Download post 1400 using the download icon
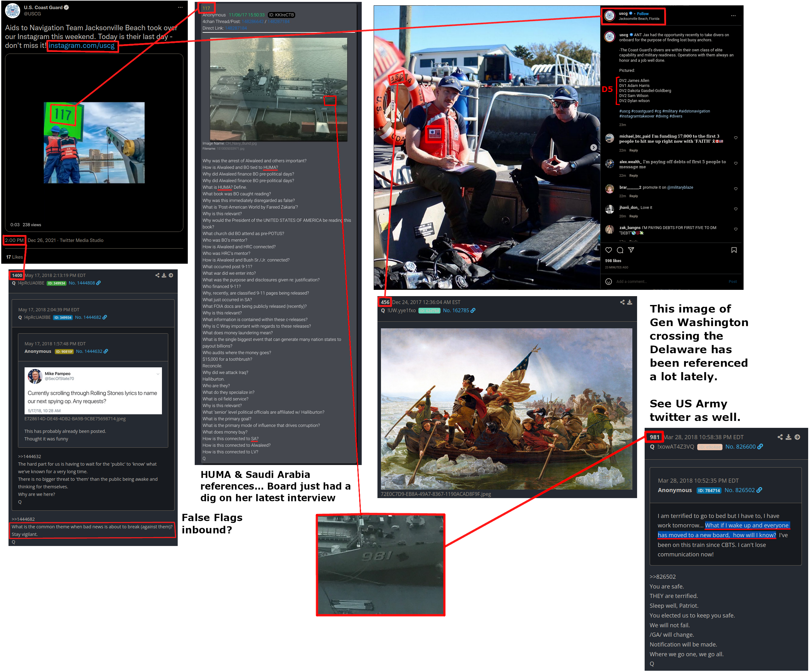This screenshot has width=811, height=672. (x=164, y=275)
